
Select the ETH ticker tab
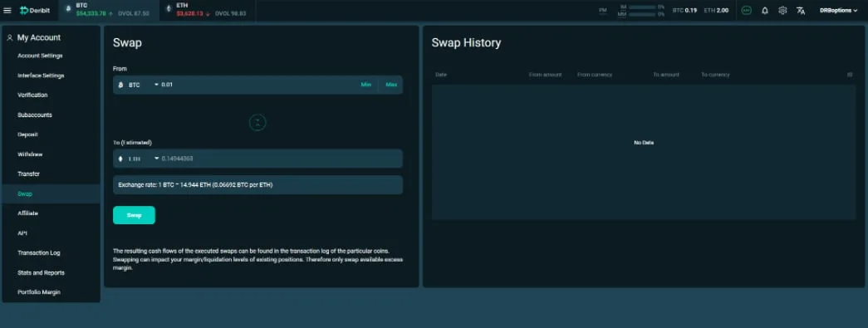pos(208,11)
